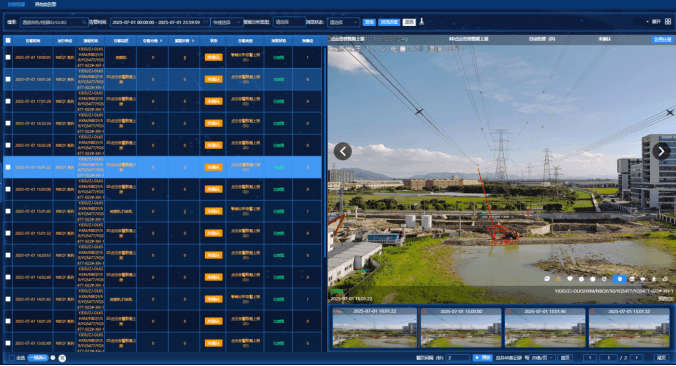The width and height of the screenshot is (676, 366).
Task: Click the calendar icon in date range field
Action: coord(205,22)
